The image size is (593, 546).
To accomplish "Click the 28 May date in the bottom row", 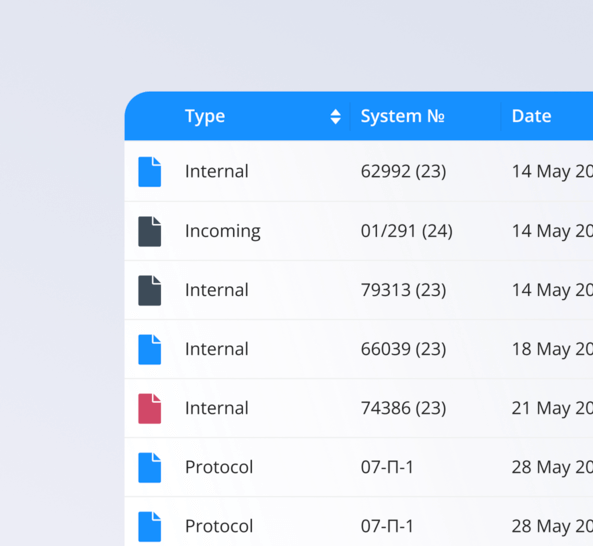I will 552,526.
